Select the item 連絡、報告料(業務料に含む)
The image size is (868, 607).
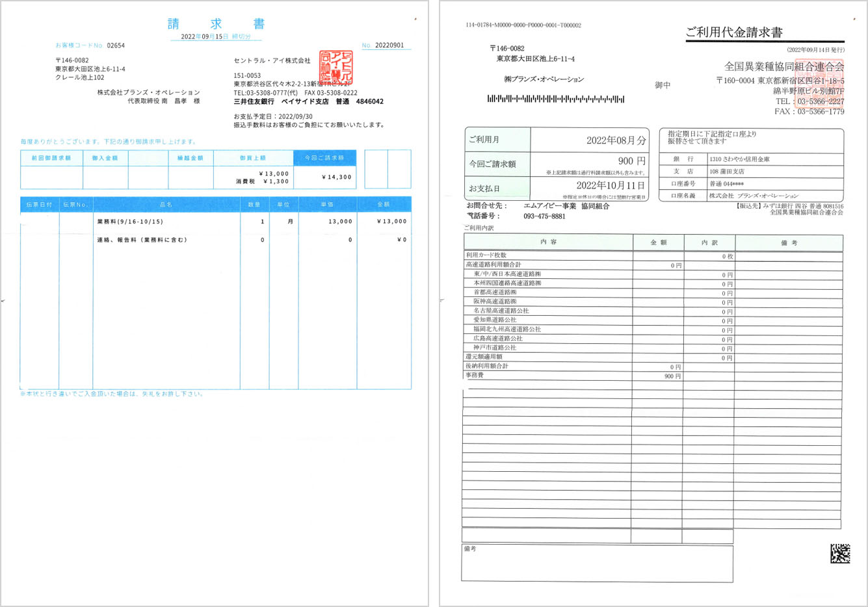tap(142, 240)
